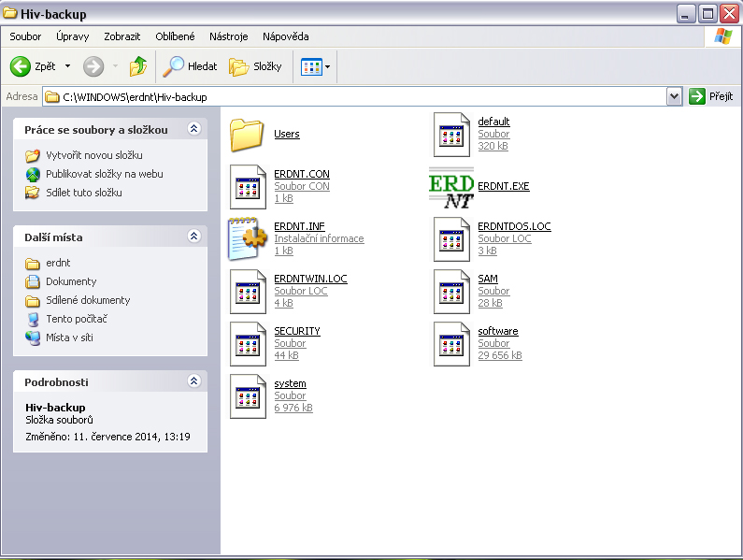The image size is (743, 560).
Task: Open the Úpravy menu
Action: click(73, 36)
